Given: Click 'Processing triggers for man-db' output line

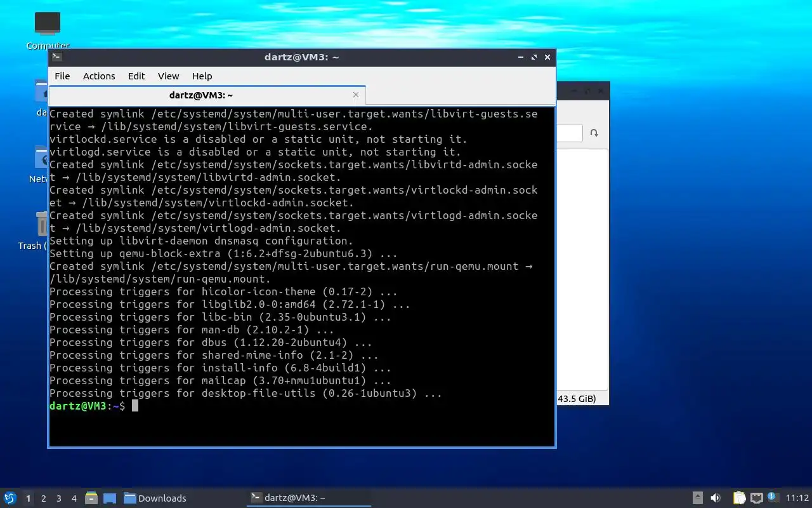Looking at the screenshot, I should (x=192, y=330).
